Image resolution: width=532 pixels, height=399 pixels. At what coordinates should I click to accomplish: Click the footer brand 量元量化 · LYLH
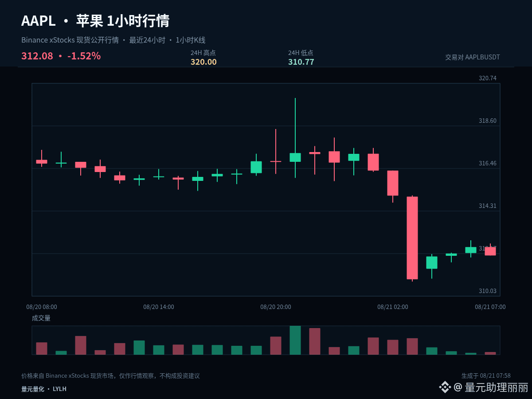[x=44, y=389]
